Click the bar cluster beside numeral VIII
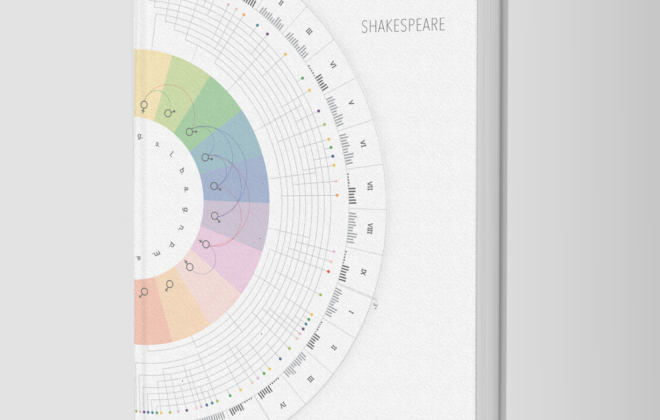This screenshot has height=420, width=660. coord(352,228)
